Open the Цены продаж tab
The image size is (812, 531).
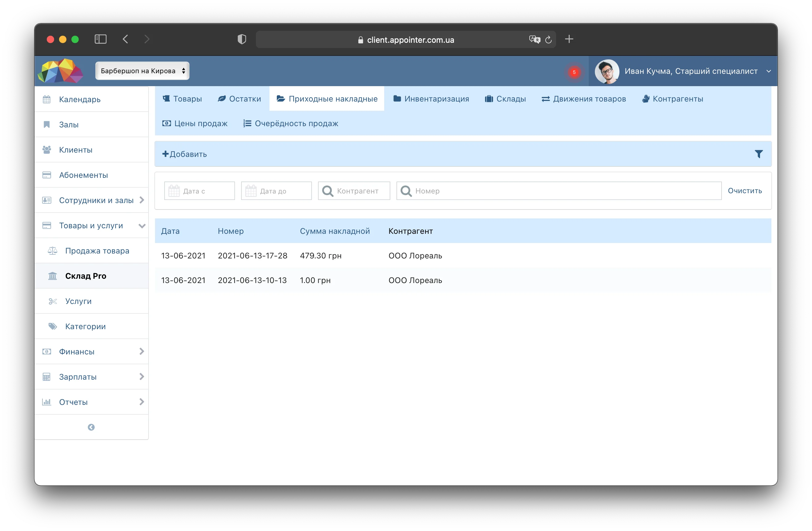195,123
